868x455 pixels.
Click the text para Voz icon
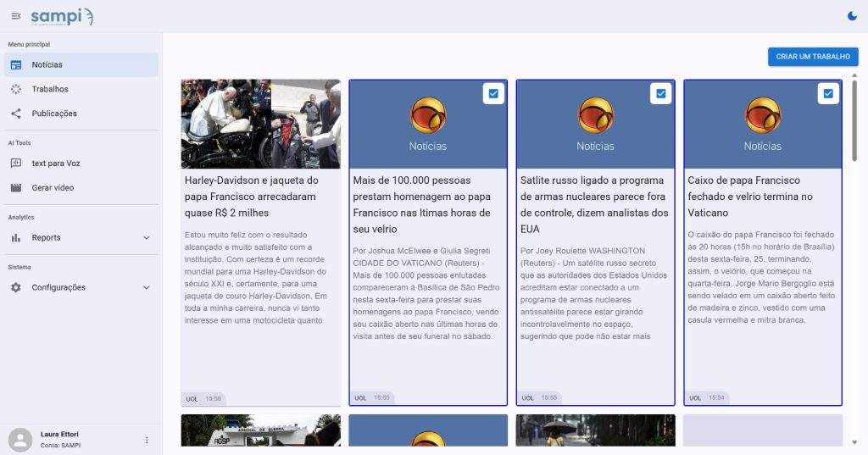coord(16,164)
